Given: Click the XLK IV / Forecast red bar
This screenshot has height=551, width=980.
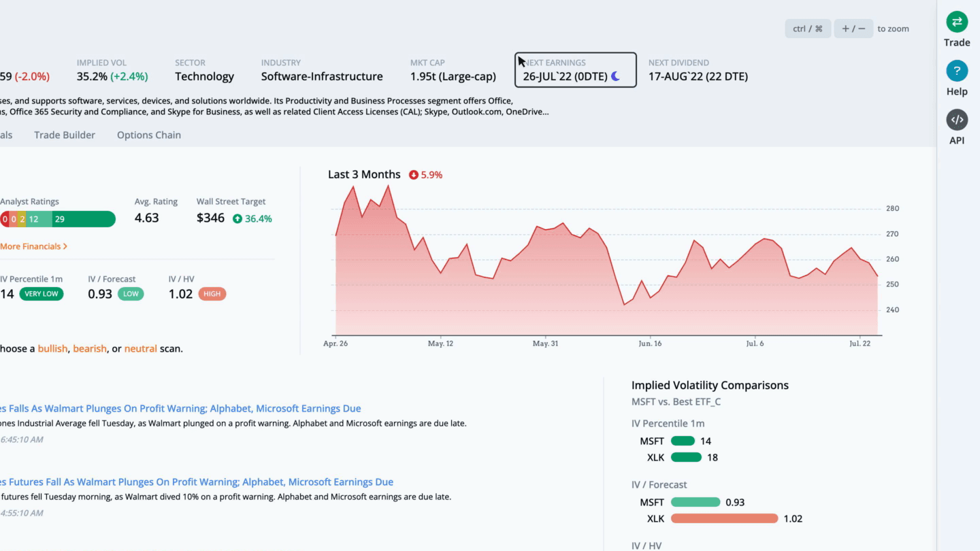Looking at the screenshot, I should [x=724, y=518].
